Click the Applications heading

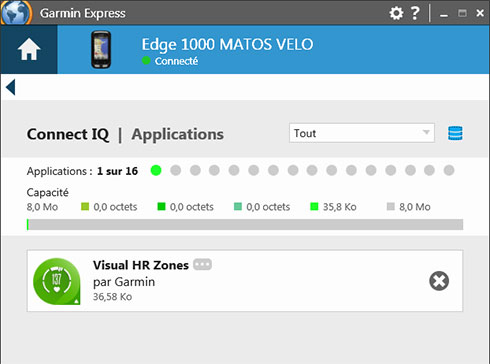tap(178, 134)
